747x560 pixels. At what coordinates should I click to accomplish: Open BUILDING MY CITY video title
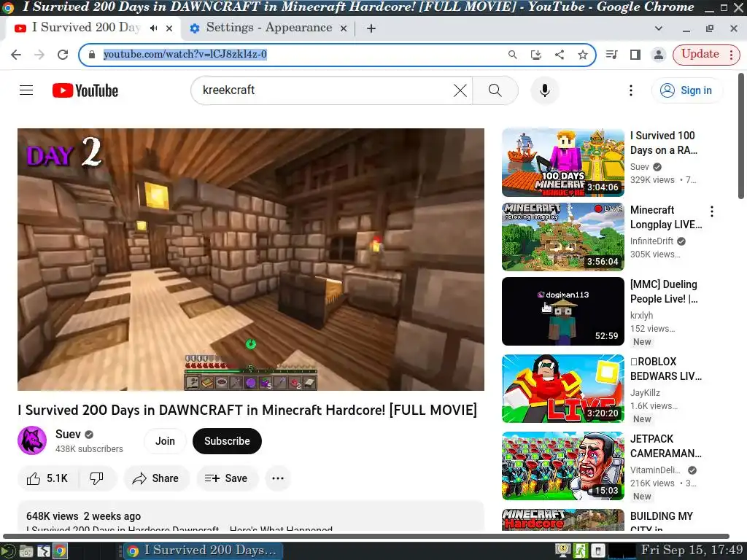pos(661,521)
